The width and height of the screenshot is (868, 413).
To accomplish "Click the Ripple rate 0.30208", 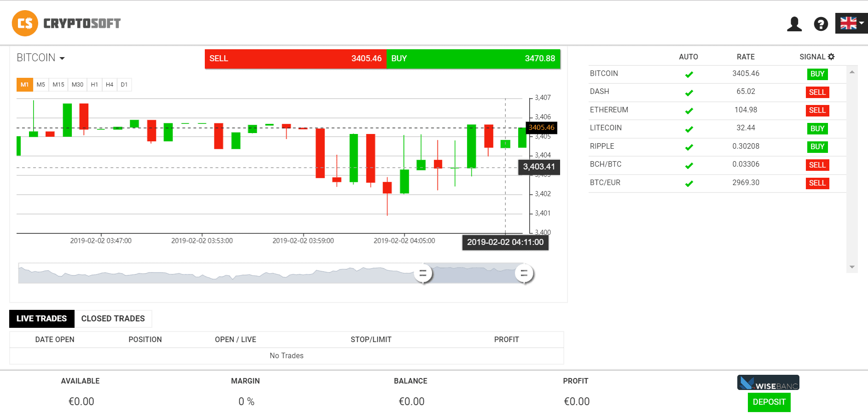I will [746, 146].
